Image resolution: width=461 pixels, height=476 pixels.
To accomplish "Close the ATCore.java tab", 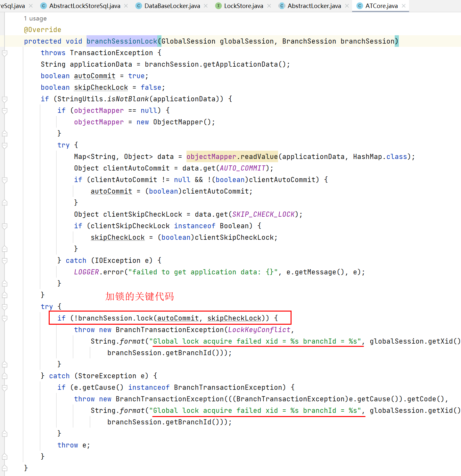I will [404, 6].
